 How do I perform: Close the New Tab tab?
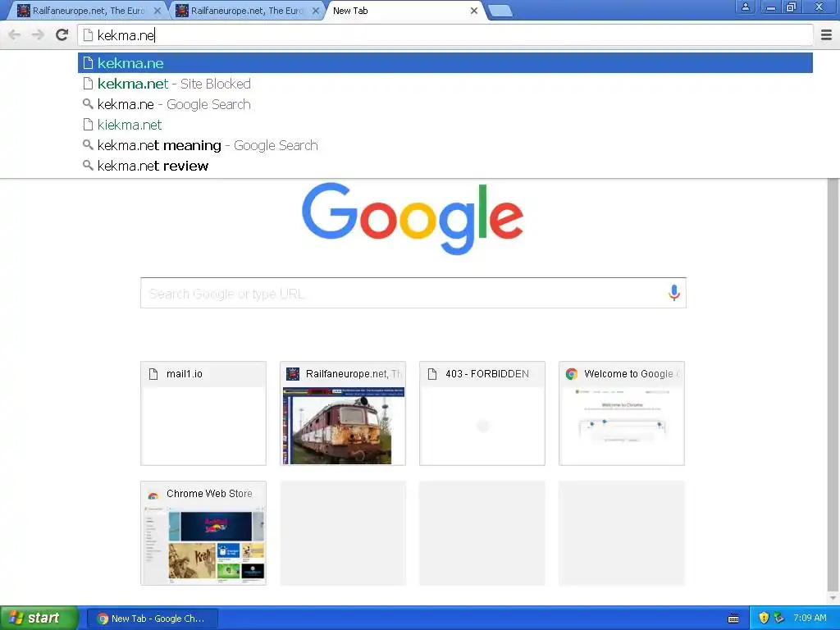(474, 11)
